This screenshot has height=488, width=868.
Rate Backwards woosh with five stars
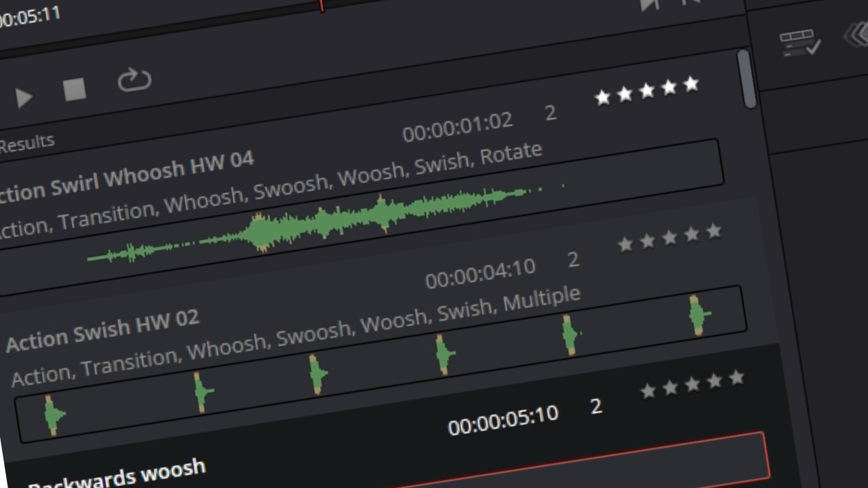pos(736,378)
